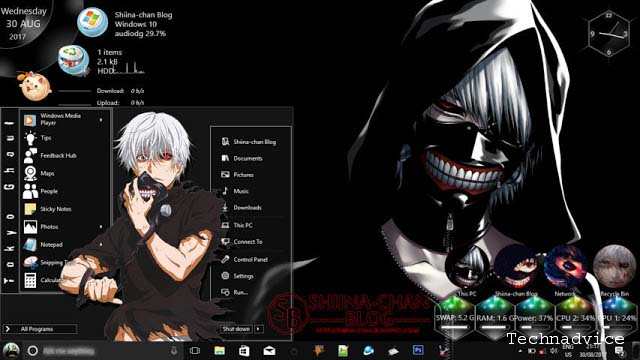This screenshot has height=360, width=640.
Task: Open the Snipping Tool icon
Action: [x=30, y=262]
